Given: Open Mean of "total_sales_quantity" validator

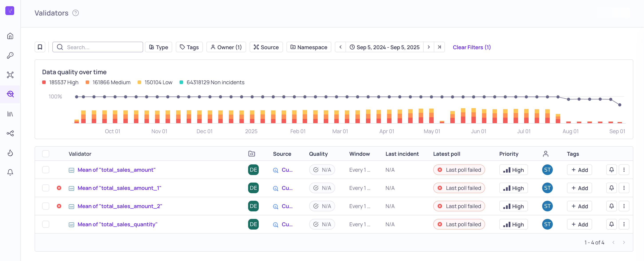Looking at the screenshot, I should (117, 224).
